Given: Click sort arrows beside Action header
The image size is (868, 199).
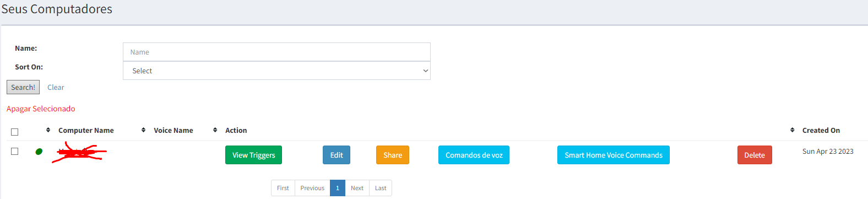Looking at the screenshot, I should coord(215,130).
